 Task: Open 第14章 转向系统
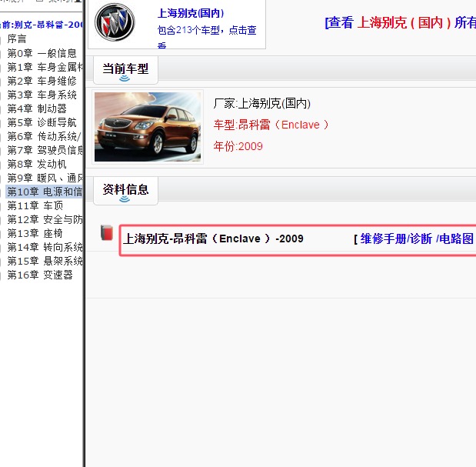point(45,247)
